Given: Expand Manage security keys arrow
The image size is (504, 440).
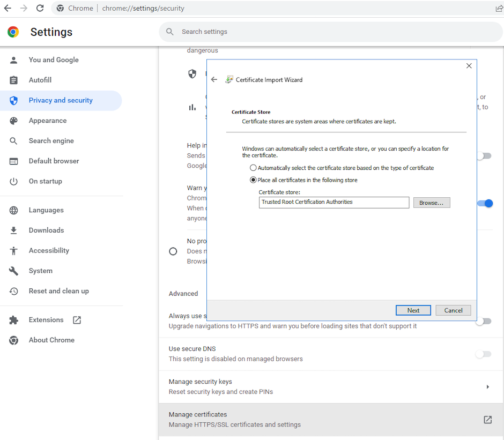Looking at the screenshot, I should tap(487, 386).
